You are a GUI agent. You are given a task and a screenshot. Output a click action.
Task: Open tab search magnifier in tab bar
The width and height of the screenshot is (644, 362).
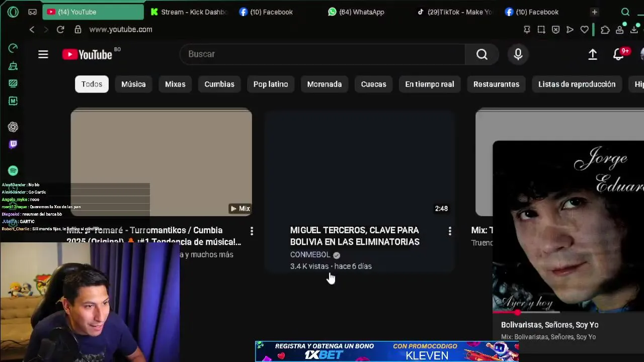tap(625, 12)
